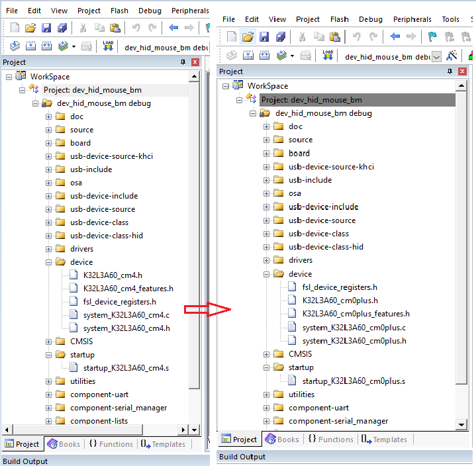Viewport: 476px width, 466px height.
Task: Open Peripherals menu in right window
Action: 412,19
